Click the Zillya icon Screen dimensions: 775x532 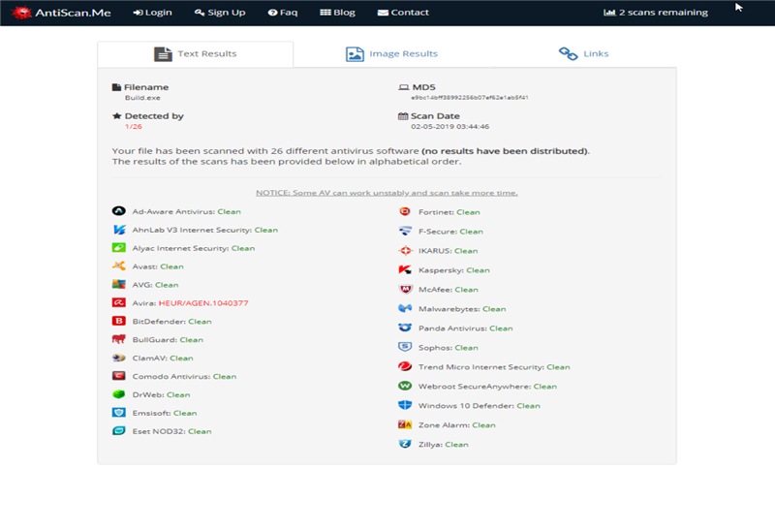(x=405, y=444)
